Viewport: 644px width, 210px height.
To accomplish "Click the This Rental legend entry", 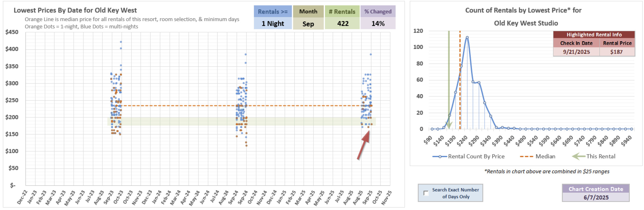I will point(594,157).
